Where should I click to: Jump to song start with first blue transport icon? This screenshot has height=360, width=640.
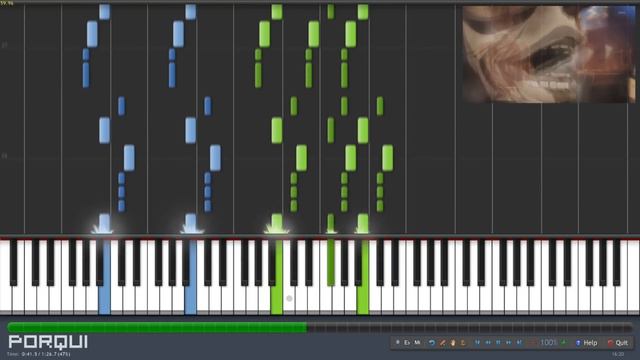point(477,342)
